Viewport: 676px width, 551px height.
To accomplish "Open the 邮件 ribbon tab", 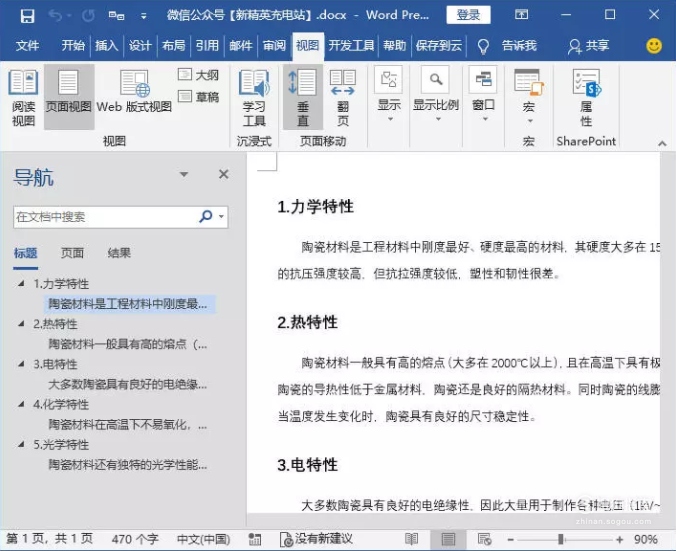I will (241, 45).
